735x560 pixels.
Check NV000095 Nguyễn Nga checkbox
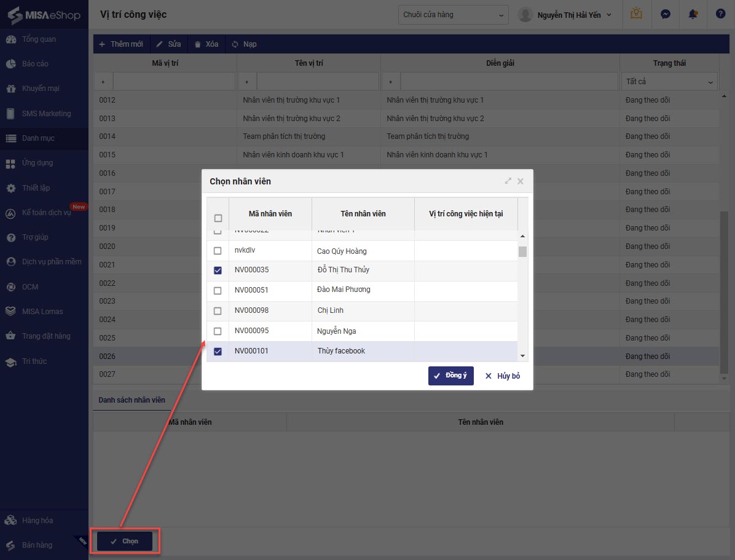pyautogui.click(x=218, y=331)
